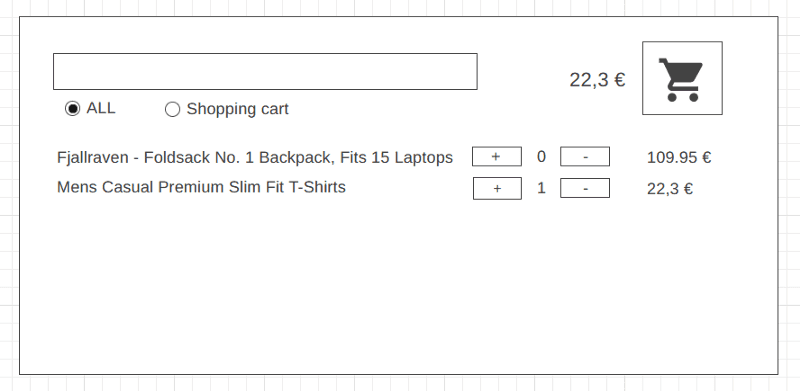Click the Mens Casual Premium T-Shirts name
This screenshot has width=800, height=391.
click(201, 187)
